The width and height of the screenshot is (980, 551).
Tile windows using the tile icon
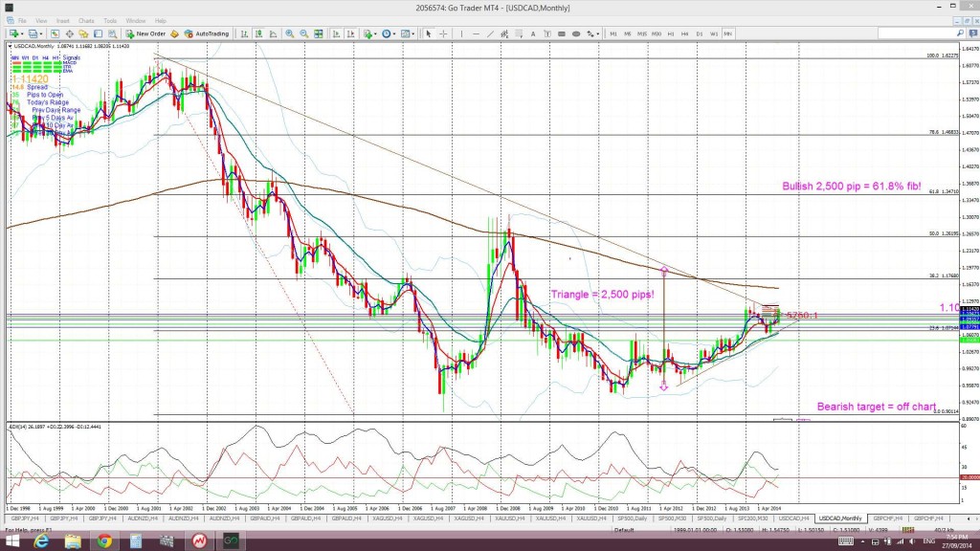click(x=319, y=33)
